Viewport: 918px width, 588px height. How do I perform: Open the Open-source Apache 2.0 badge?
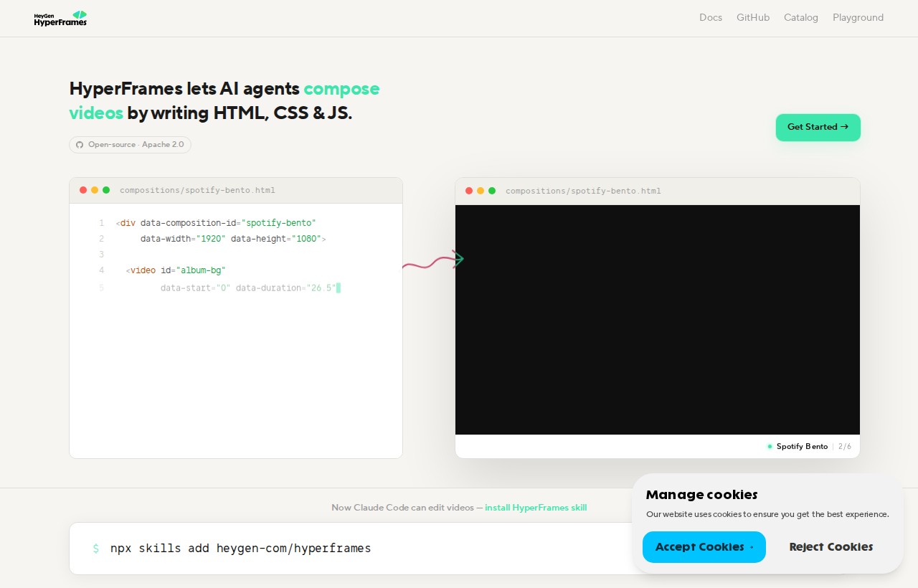[x=130, y=145]
